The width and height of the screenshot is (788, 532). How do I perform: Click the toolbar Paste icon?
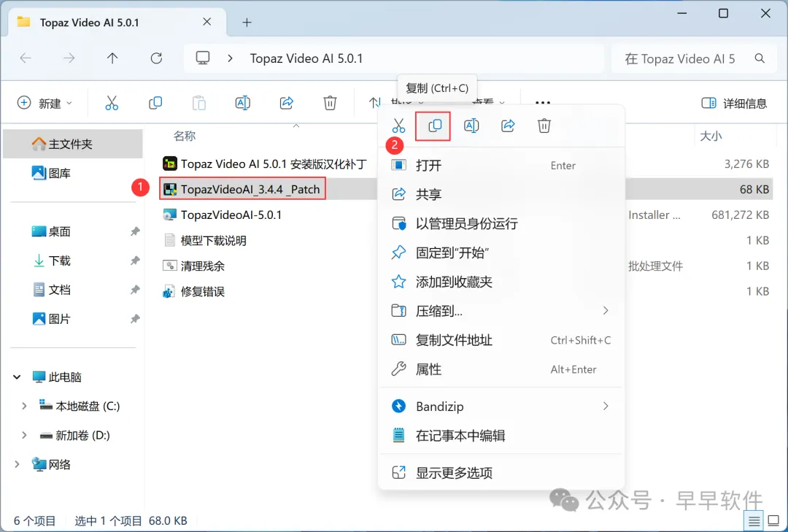click(x=199, y=103)
